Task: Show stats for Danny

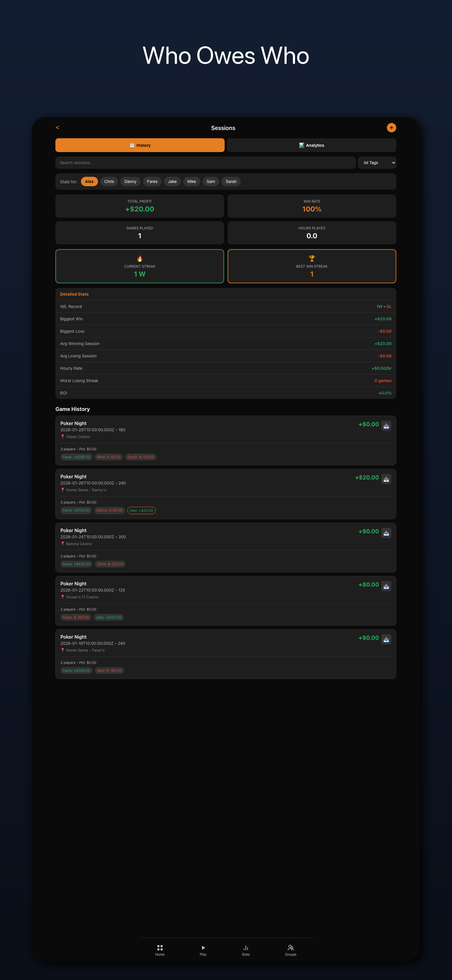Action: click(130, 182)
